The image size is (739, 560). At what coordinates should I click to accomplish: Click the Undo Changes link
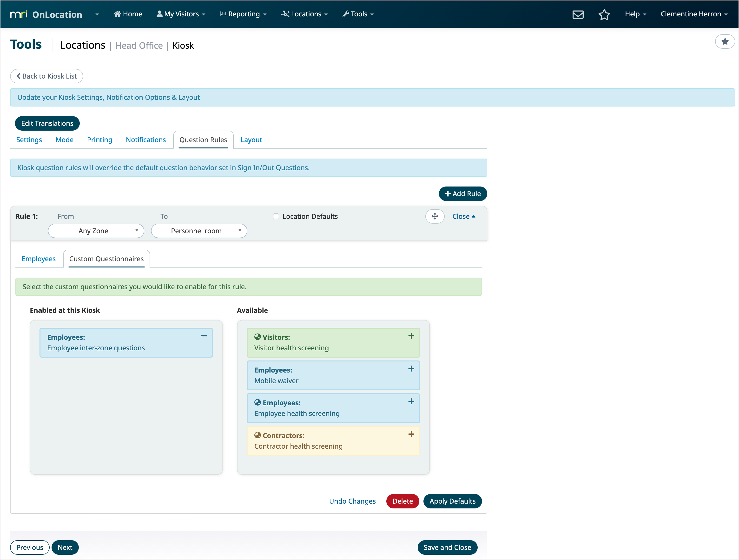[x=352, y=501]
